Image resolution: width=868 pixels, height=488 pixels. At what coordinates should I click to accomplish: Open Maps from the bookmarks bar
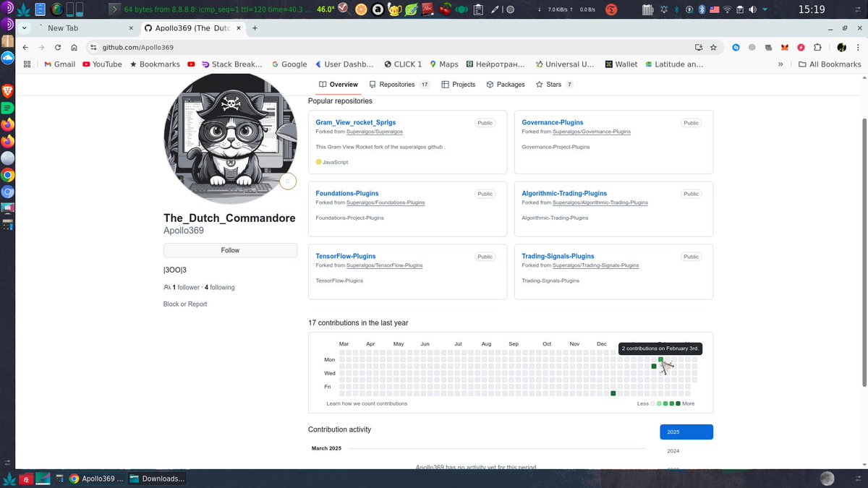(x=444, y=64)
